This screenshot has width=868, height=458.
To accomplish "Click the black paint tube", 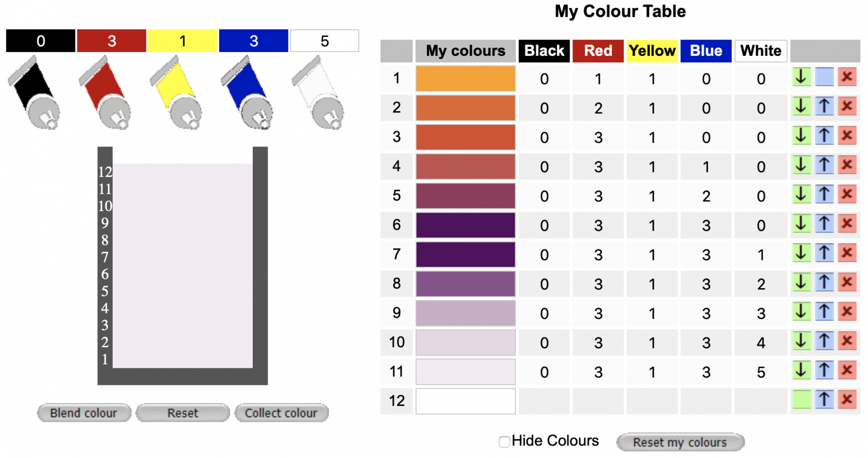I will (34, 93).
